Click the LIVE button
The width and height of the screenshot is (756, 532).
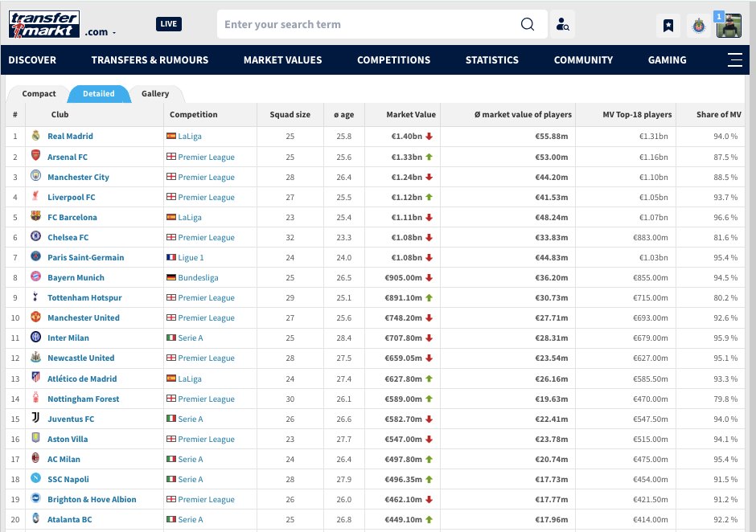tap(169, 24)
